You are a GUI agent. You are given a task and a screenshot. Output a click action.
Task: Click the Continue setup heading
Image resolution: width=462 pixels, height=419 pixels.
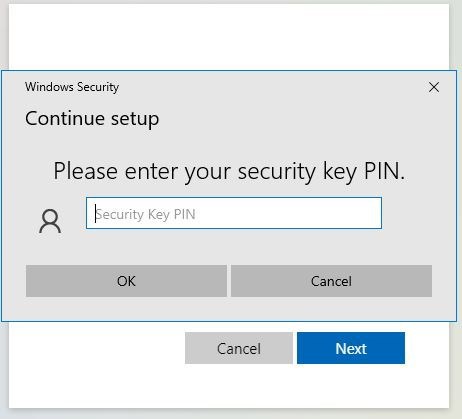(92, 119)
